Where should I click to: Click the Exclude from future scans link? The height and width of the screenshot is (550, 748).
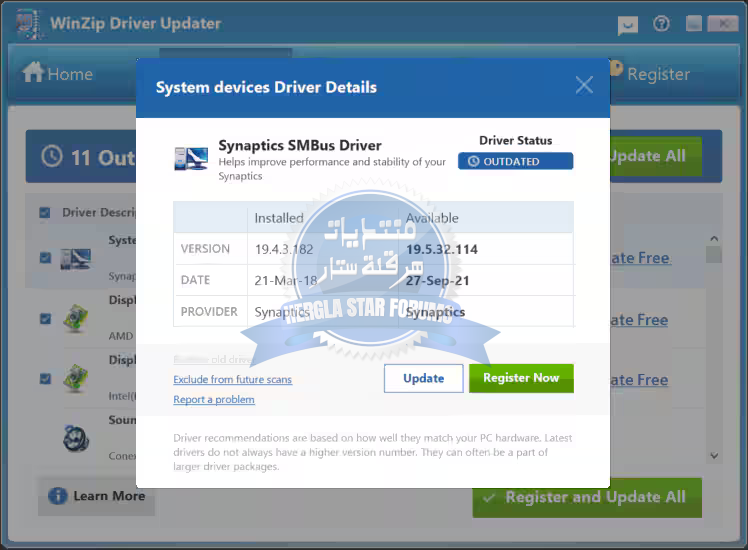tap(232, 380)
